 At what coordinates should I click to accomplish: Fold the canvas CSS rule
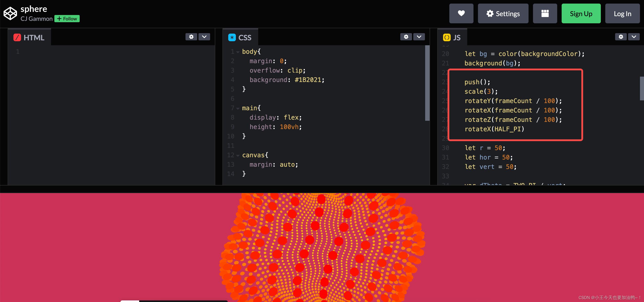click(x=238, y=156)
